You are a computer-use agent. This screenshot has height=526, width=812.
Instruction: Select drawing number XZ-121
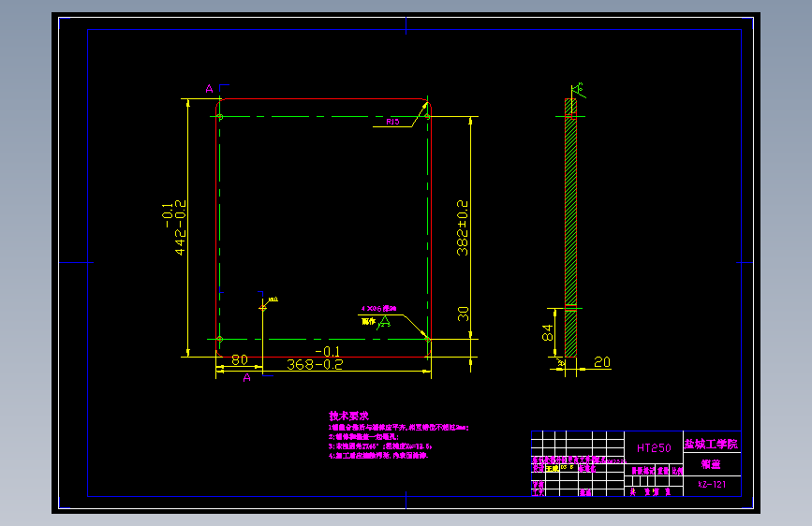712,485
